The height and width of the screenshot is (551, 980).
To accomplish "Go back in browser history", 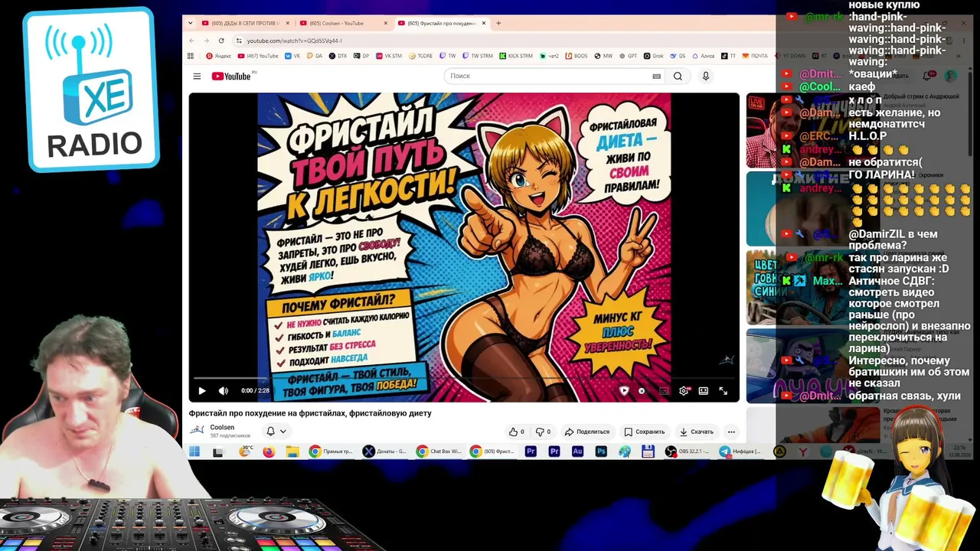I will coord(192,41).
